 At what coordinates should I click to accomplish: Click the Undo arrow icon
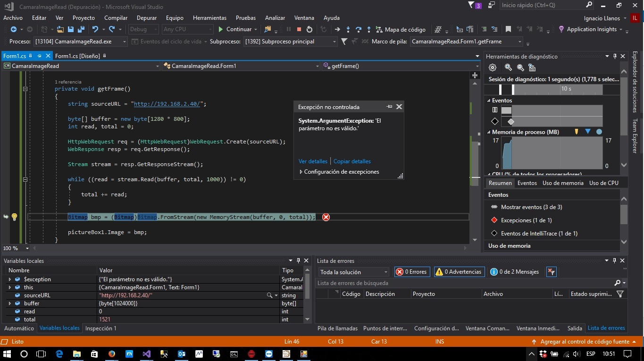(95, 29)
